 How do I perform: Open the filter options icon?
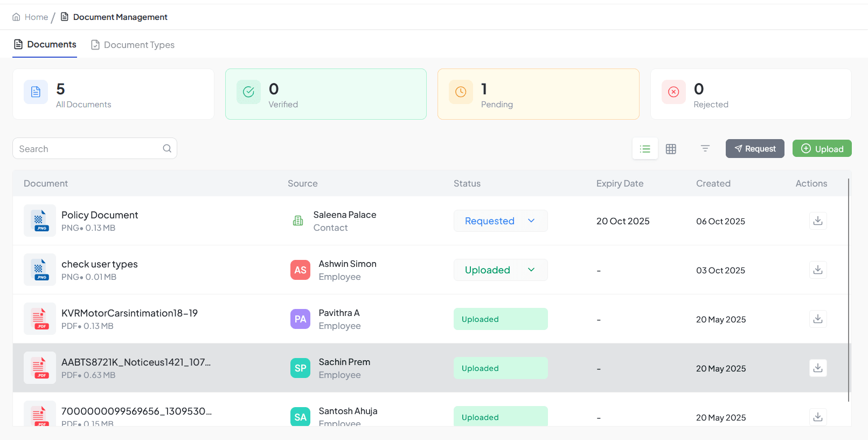[x=705, y=149]
